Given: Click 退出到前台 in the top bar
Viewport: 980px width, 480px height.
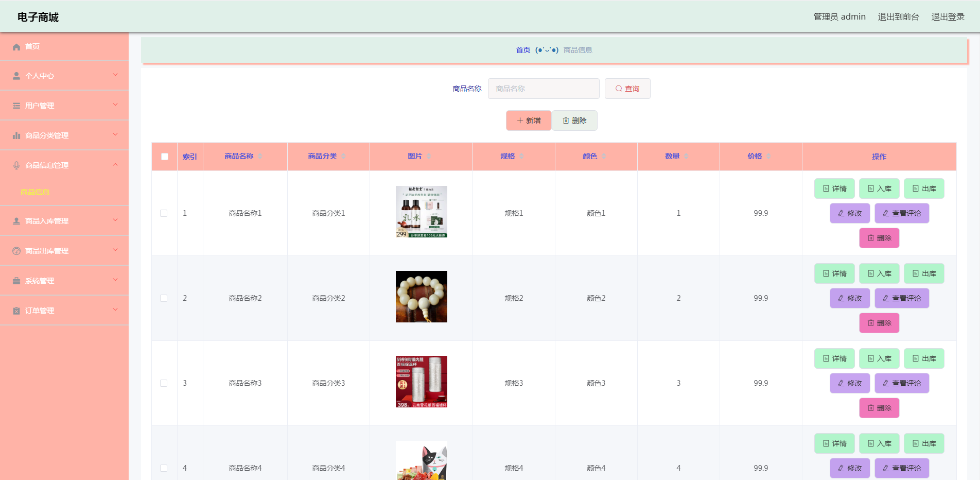Looking at the screenshot, I should tap(899, 17).
